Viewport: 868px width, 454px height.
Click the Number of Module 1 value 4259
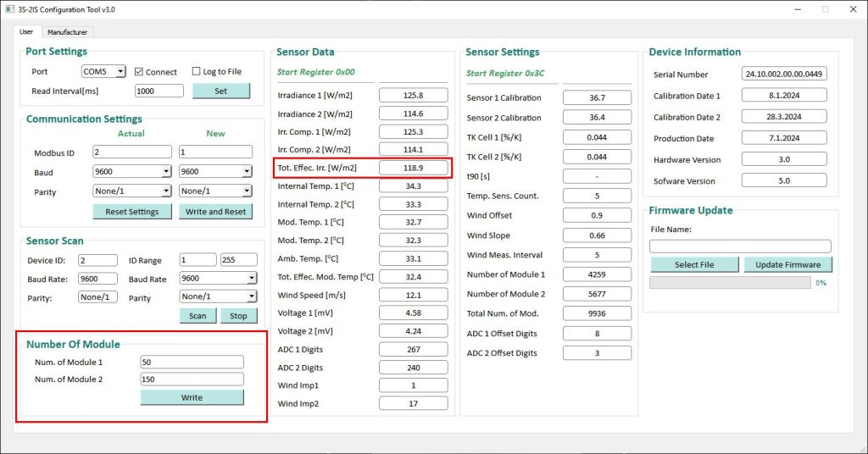[x=598, y=274]
